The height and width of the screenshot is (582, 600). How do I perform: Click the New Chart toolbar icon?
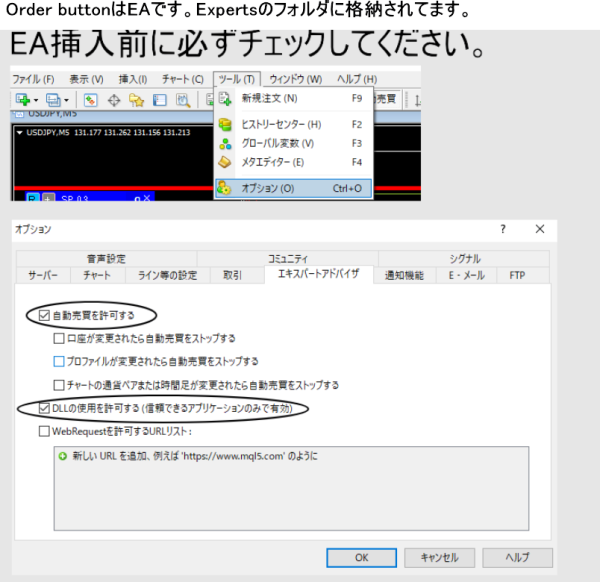22,100
